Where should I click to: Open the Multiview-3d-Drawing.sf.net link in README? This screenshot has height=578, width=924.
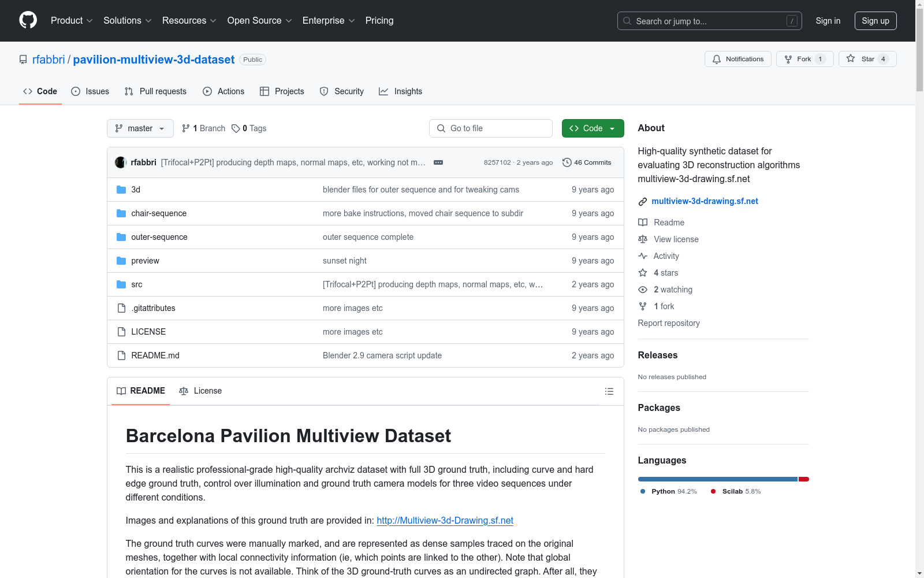click(x=445, y=520)
